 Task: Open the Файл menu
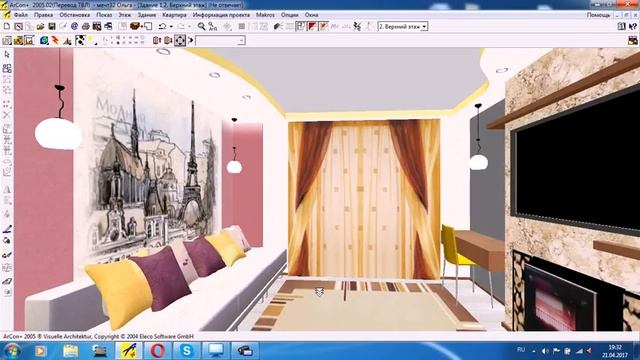pyautogui.click(x=21, y=15)
